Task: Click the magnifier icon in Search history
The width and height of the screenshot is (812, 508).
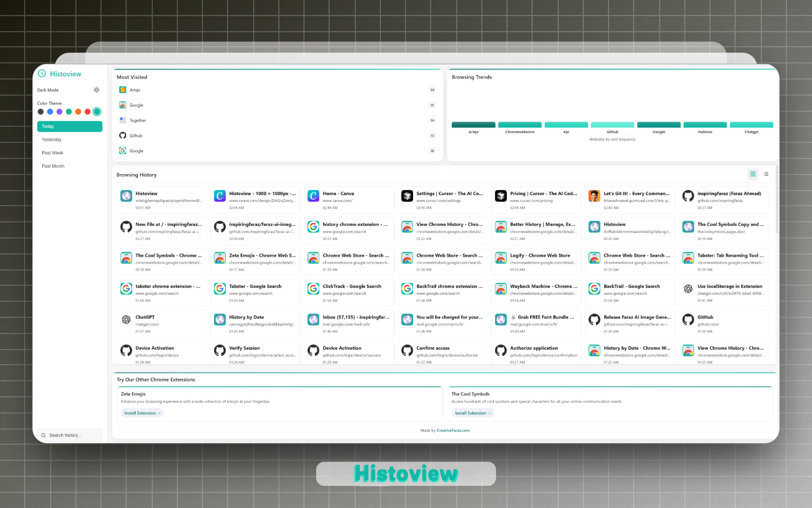Action: click(44, 435)
